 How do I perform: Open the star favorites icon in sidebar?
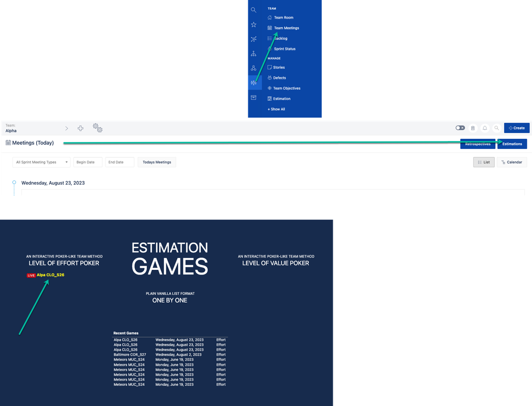[253, 24]
